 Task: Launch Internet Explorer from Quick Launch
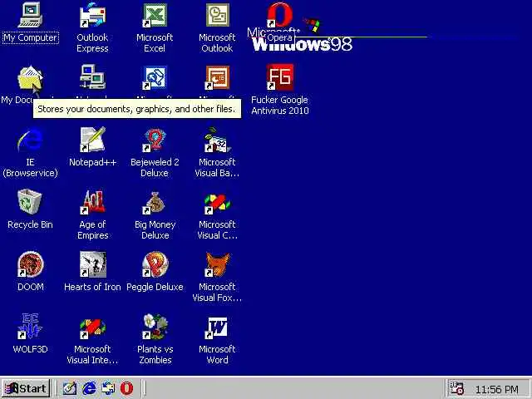(x=89, y=388)
